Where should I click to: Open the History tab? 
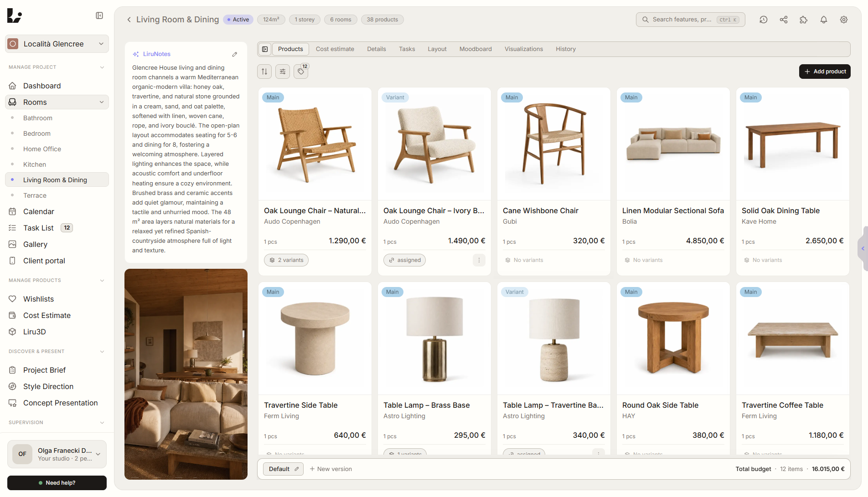[x=566, y=49]
